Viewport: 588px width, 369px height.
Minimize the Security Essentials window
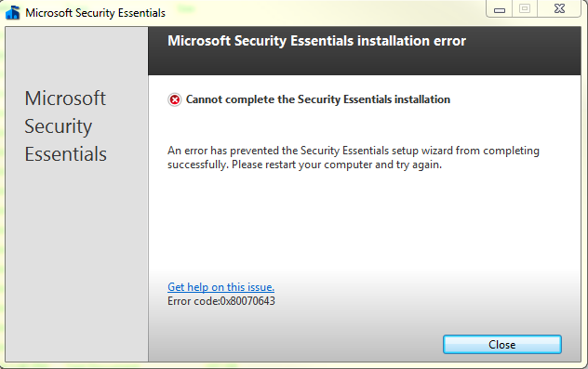(x=499, y=9)
